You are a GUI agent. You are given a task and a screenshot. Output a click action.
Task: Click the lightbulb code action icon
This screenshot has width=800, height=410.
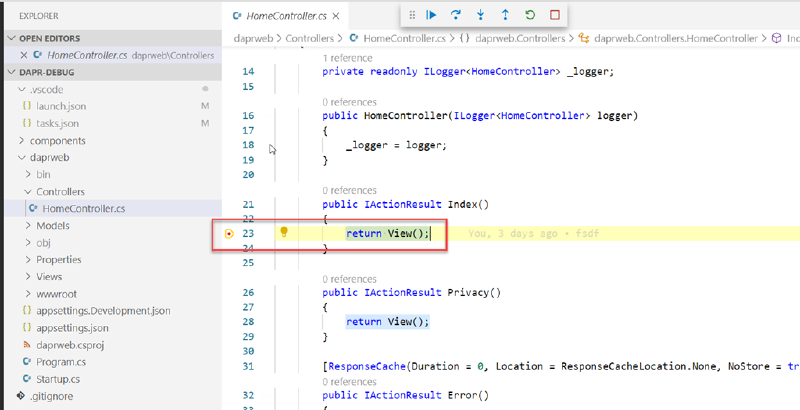click(284, 233)
